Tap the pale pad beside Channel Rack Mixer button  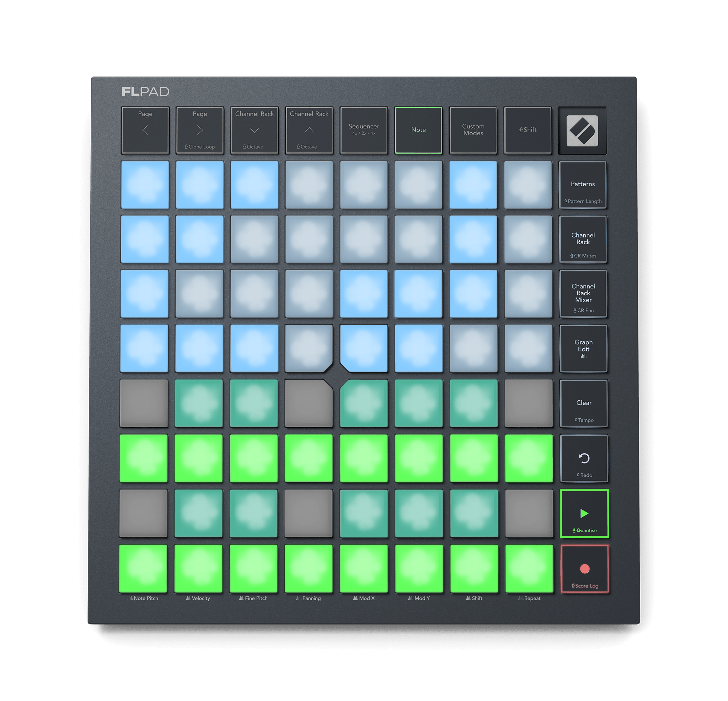528,294
